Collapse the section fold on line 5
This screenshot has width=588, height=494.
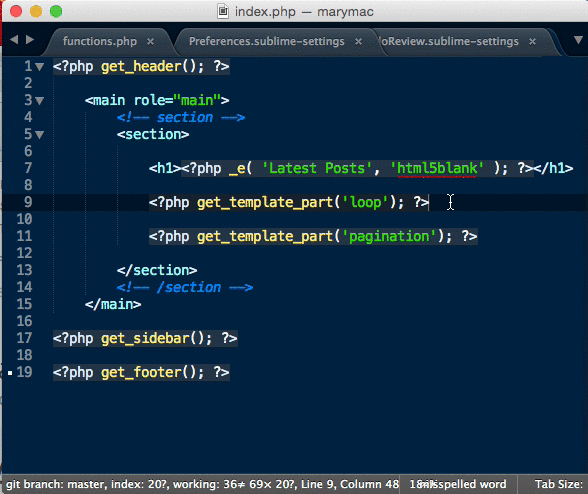[40, 135]
